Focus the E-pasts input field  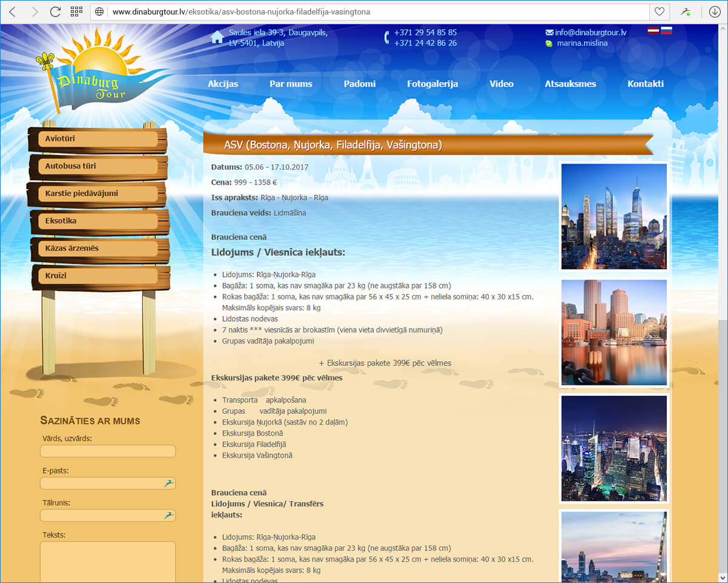tap(108, 483)
